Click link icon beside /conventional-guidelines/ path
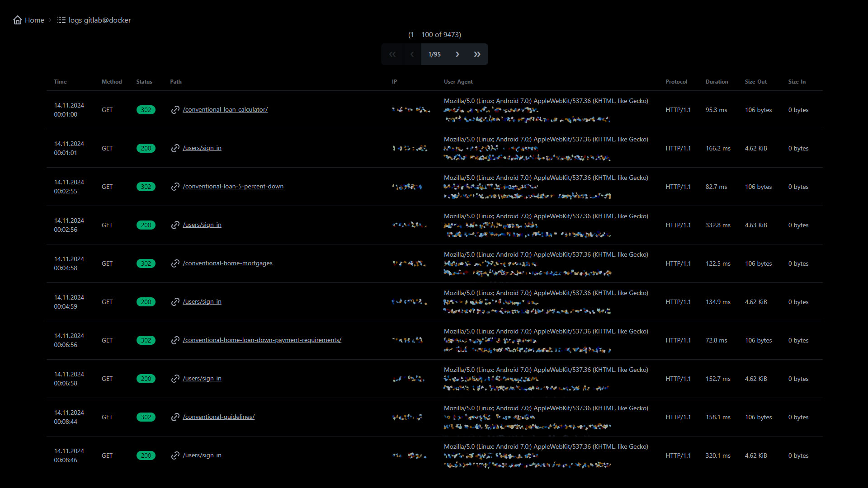This screenshot has height=488, width=868. (175, 417)
